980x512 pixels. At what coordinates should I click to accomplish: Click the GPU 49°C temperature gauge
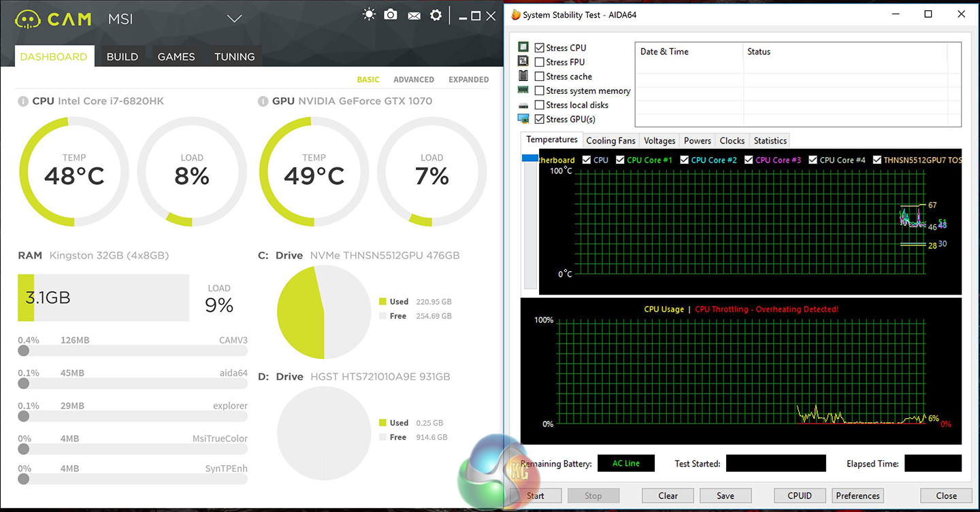pyautogui.click(x=314, y=171)
